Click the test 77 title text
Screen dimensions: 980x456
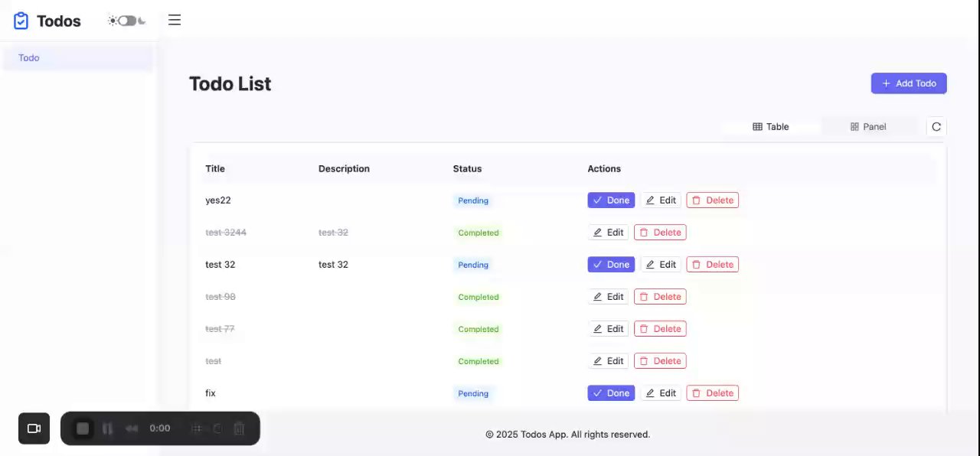pyautogui.click(x=220, y=329)
